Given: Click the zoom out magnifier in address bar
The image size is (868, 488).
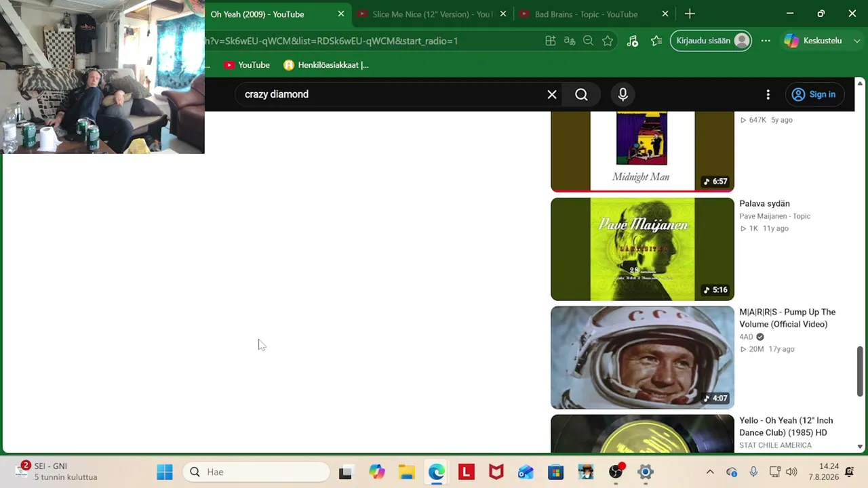Looking at the screenshot, I should (589, 41).
